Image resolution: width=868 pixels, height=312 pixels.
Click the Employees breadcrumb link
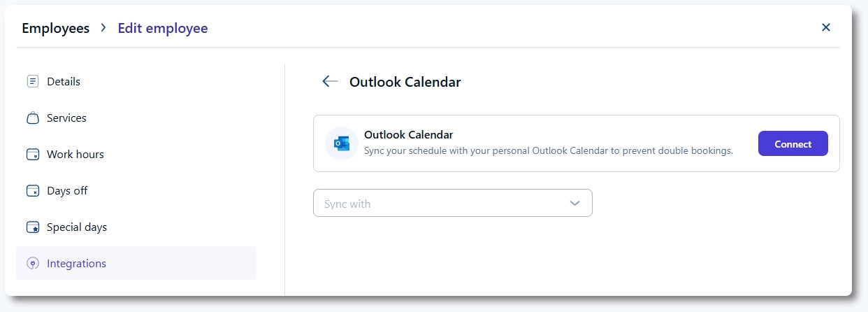click(56, 29)
